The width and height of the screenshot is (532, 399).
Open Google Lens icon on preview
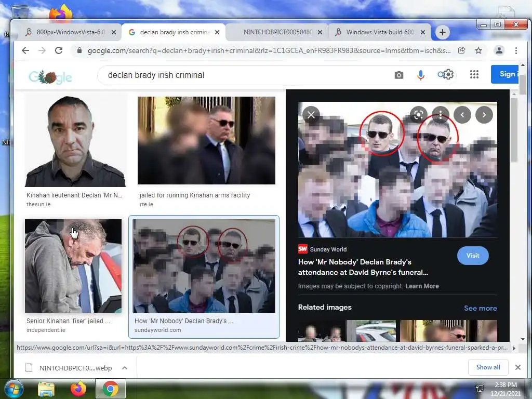419,115
